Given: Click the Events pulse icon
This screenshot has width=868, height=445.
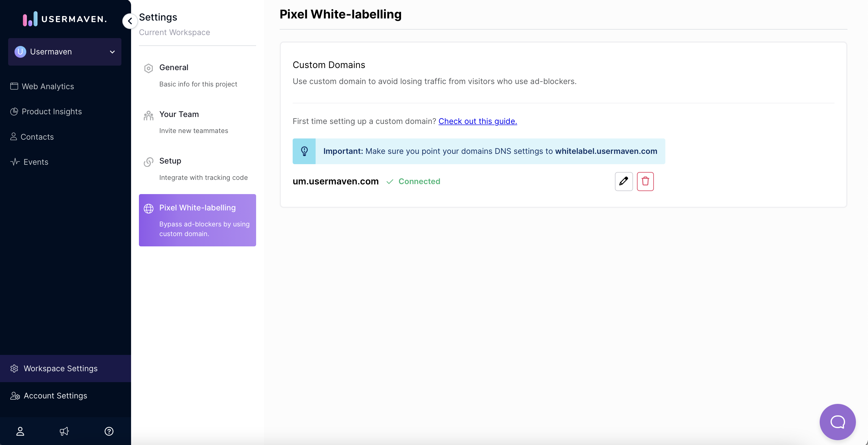Looking at the screenshot, I should (15, 162).
